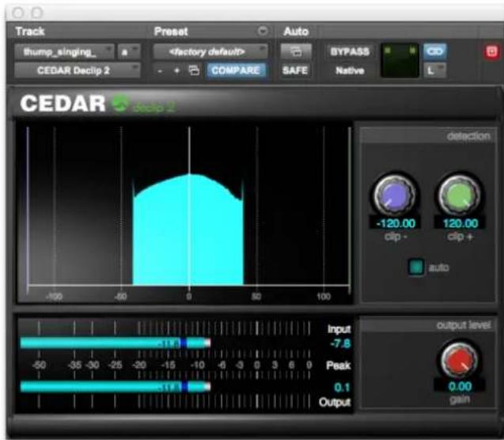The height and width of the screenshot is (440, 504).
Task: Click the input level meter bar
Action: coord(115,343)
